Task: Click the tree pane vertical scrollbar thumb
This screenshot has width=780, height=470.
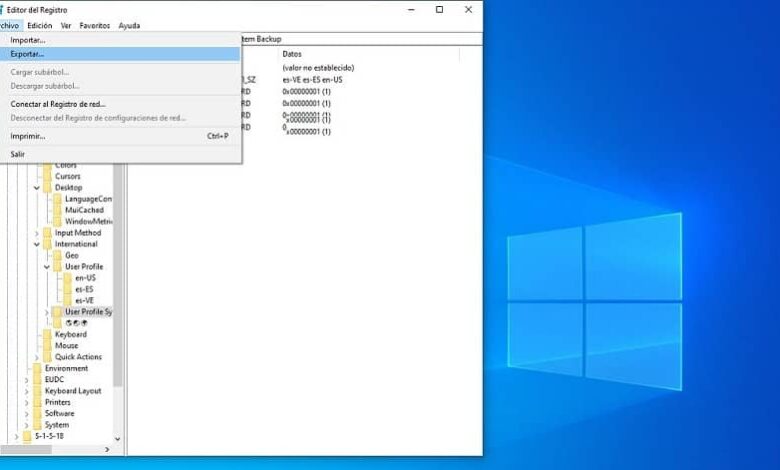Action: tap(118, 274)
